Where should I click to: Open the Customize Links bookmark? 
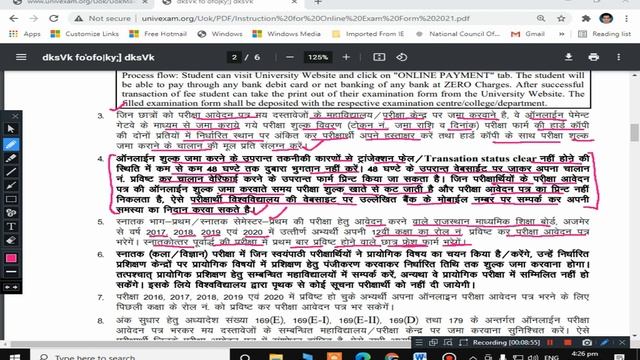click(84, 34)
